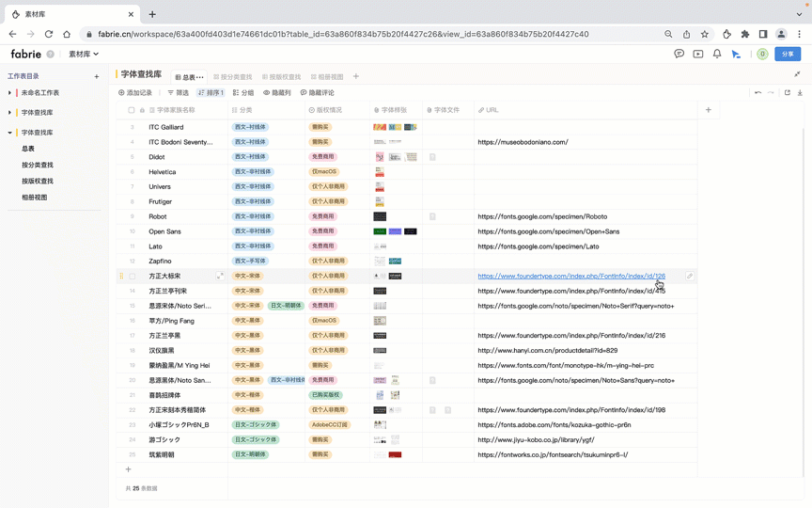
Task: Click the 西文-手写体 tag for Zapfino
Action: (251, 262)
